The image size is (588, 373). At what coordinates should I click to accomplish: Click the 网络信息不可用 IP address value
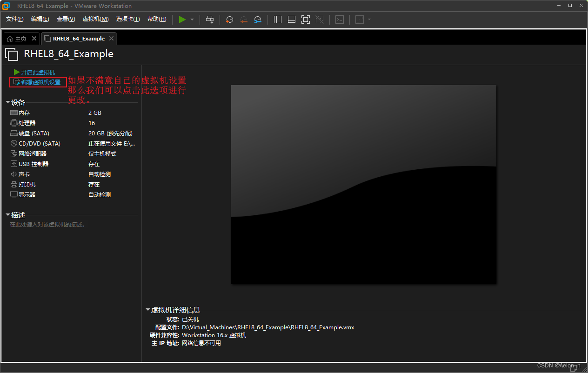coord(201,343)
